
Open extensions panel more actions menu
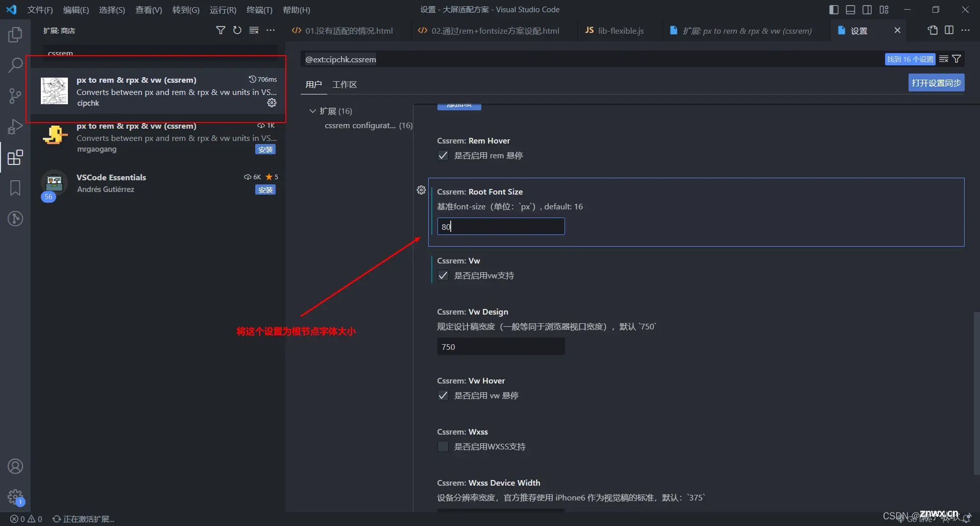pyautogui.click(x=271, y=30)
